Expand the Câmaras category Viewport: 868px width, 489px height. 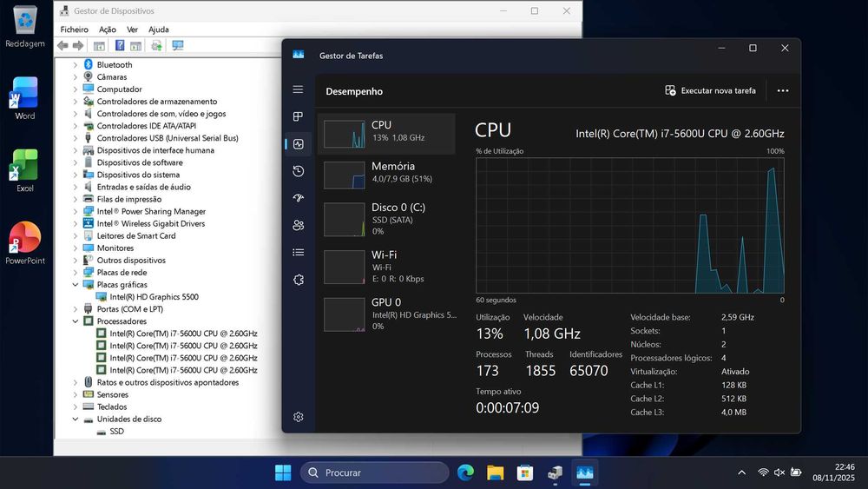76,77
